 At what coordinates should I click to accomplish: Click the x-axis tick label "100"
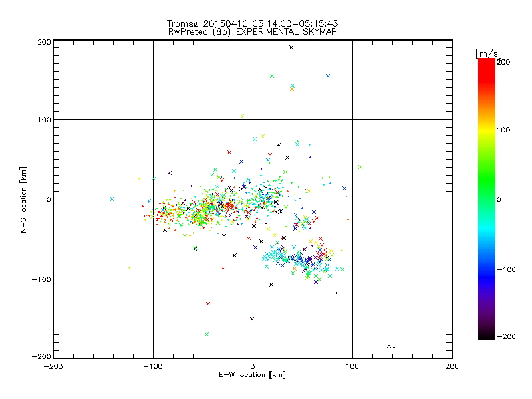(352, 366)
